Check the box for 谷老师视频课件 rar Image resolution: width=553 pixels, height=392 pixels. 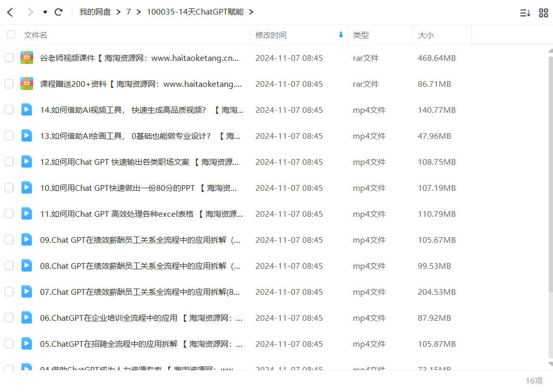click(x=9, y=58)
